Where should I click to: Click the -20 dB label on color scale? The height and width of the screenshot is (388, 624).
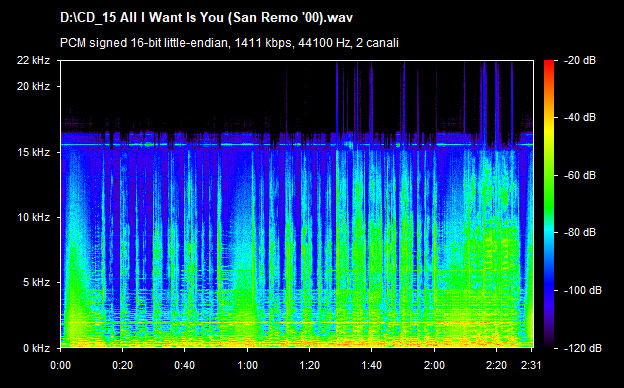tap(580, 60)
